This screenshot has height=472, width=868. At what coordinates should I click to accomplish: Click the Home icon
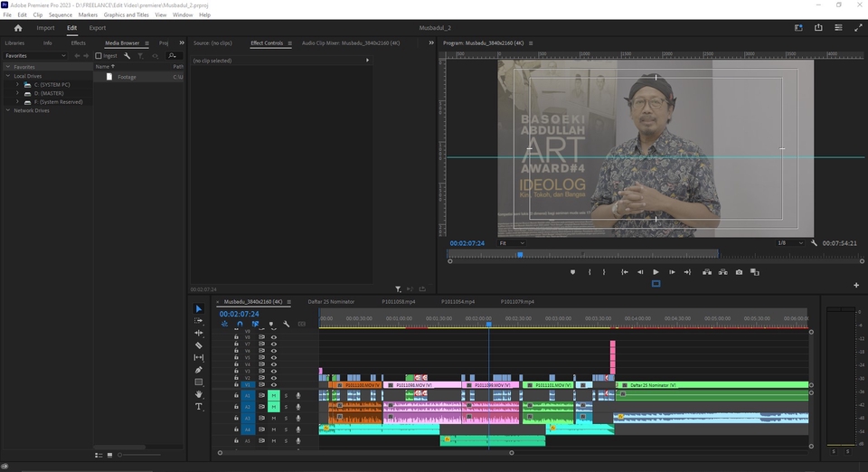[x=18, y=28]
